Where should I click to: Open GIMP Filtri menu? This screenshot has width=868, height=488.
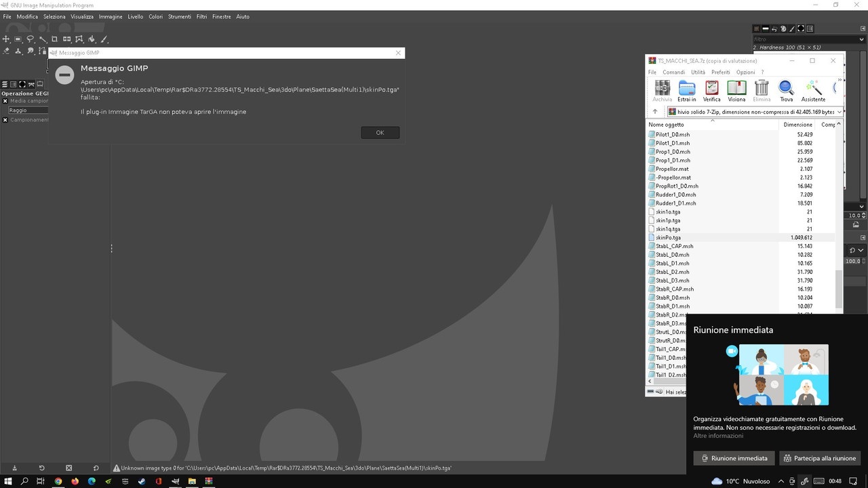(201, 16)
